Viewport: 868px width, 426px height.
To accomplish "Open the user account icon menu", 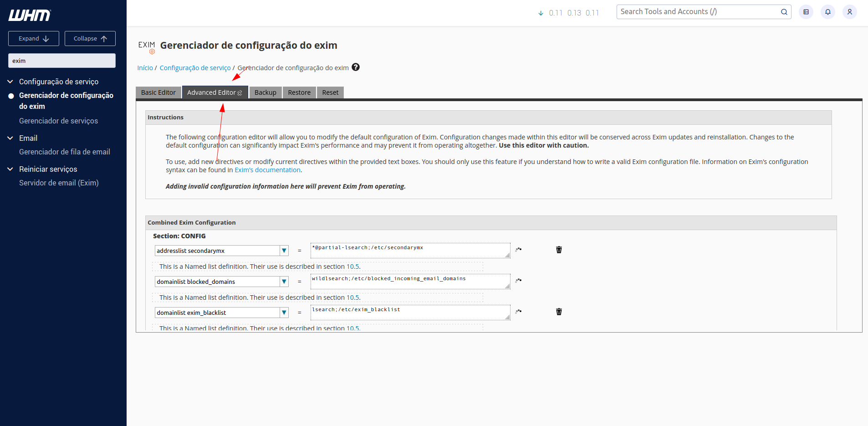I will tap(849, 12).
